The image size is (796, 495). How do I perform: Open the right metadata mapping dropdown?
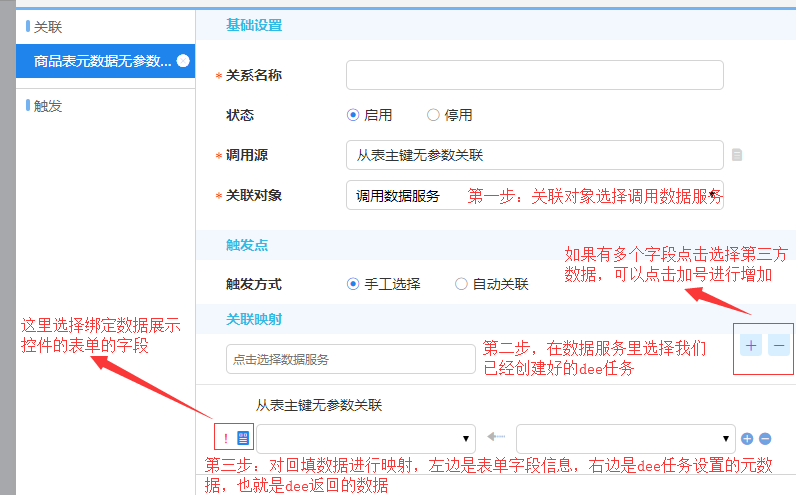point(625,439)
